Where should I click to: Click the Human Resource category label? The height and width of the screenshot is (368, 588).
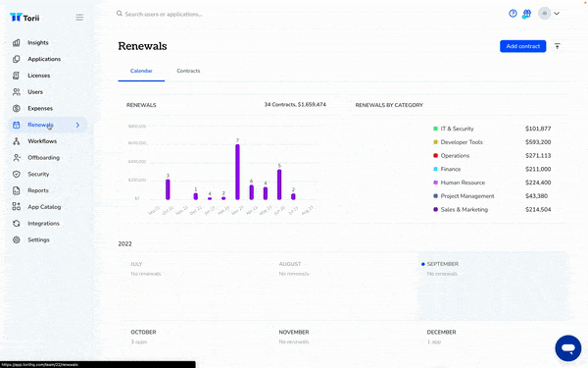pyautogui.click(x=463, y=183)
